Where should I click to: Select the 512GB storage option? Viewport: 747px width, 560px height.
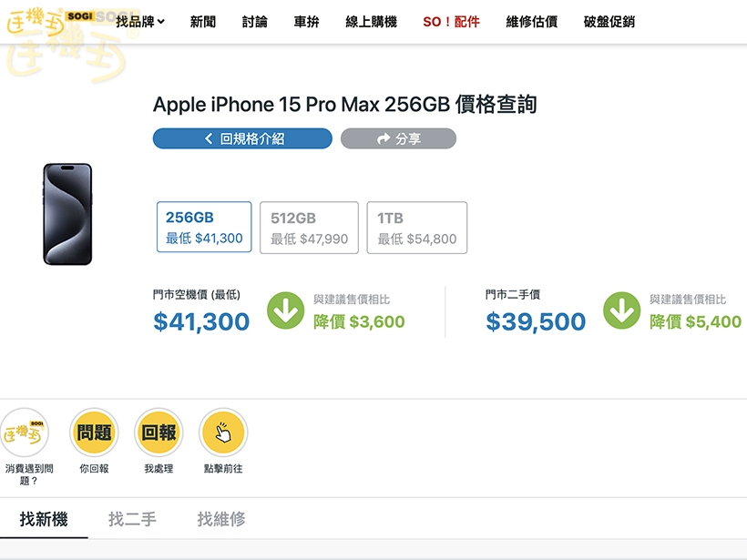click(308, 227)
